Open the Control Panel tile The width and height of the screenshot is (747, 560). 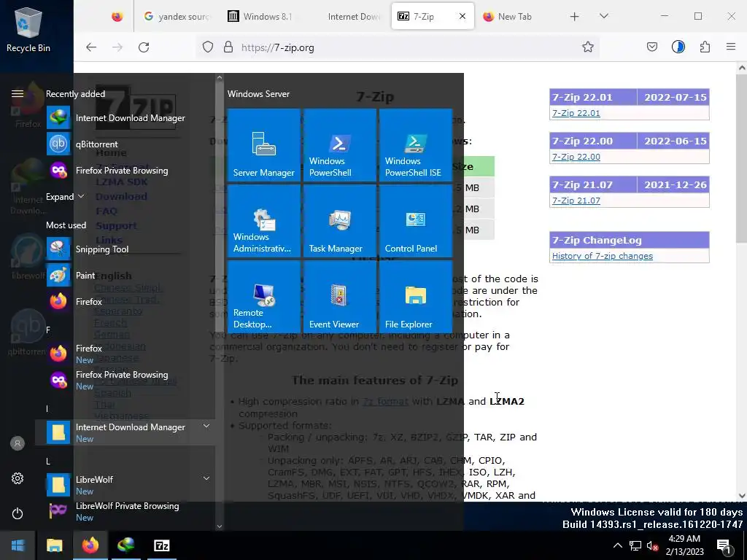pyautogui.click(x=415, y=221)
